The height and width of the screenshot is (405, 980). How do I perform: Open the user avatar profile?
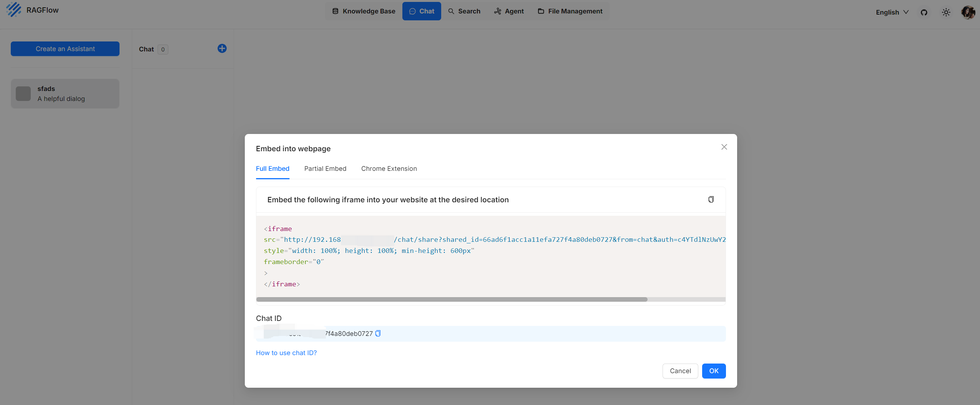(968, 12)
